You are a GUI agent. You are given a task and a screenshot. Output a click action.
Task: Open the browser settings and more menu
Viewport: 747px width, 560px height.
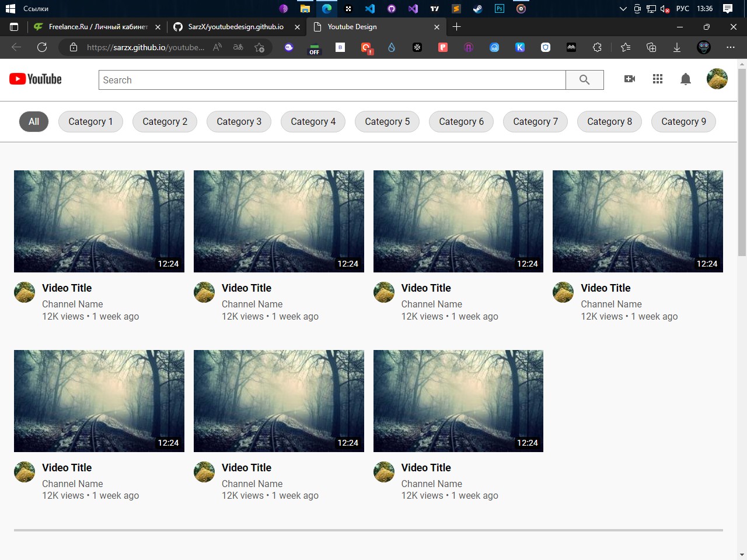click(x=731, y=47)
